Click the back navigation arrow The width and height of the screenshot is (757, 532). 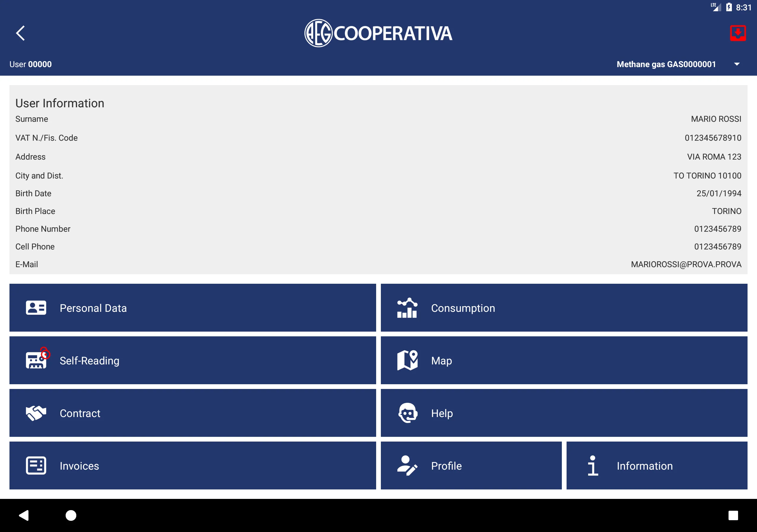[x=21, y=32]
